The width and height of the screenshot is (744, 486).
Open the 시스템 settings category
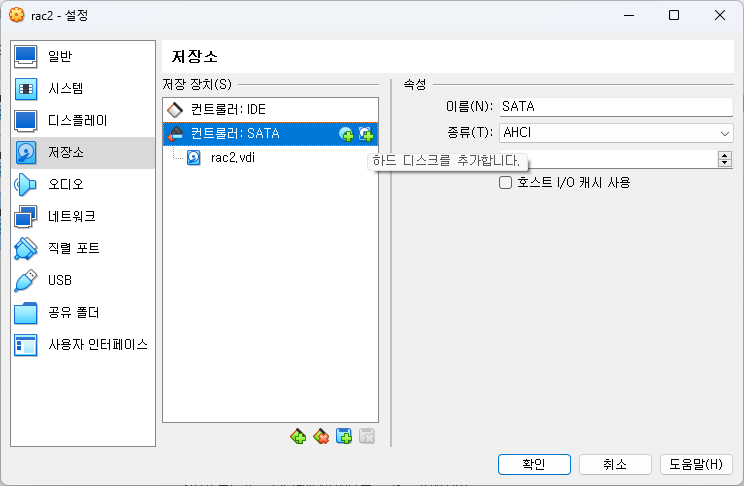(x=83, y=88)
